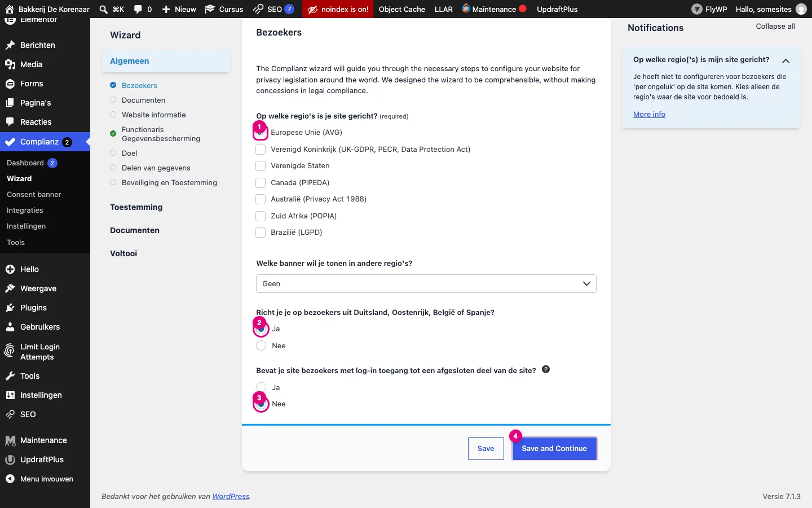
Task: Open the comments bubble in admin bar
Action: (138, 9)
